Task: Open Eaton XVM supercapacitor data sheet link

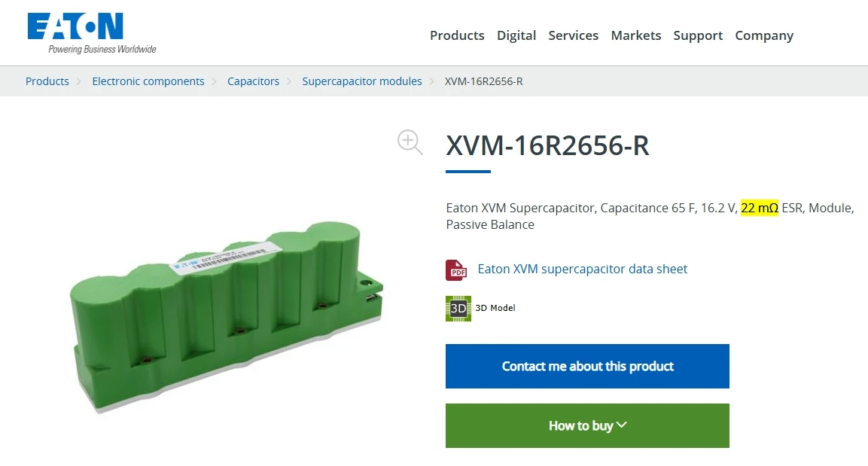Action: point(583,269)
